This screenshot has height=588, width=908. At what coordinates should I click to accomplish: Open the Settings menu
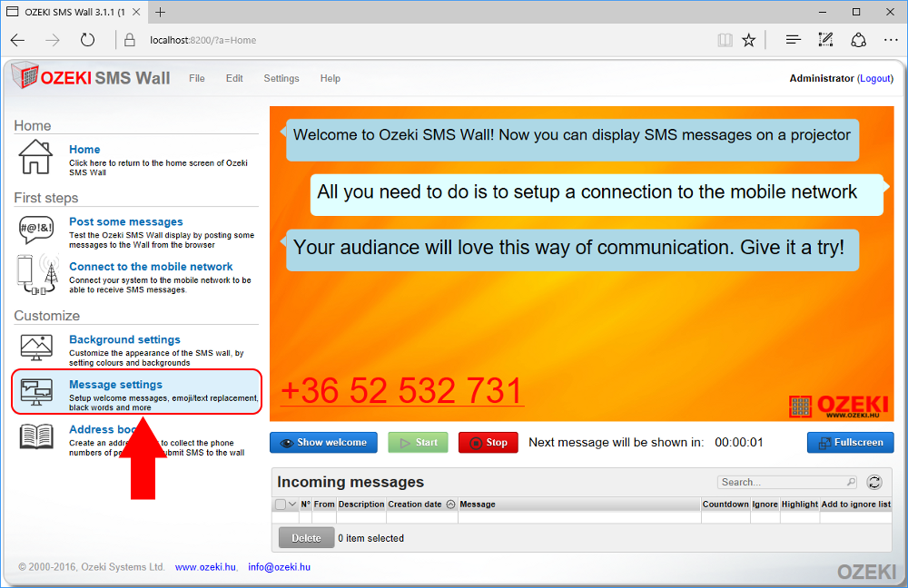click(281, 78)
